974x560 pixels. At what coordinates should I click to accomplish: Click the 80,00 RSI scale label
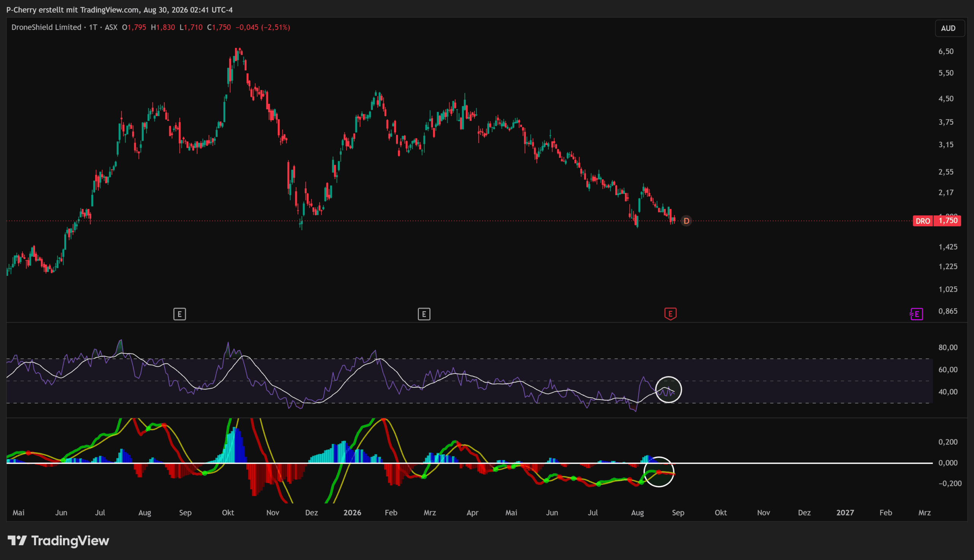[948, 348]
